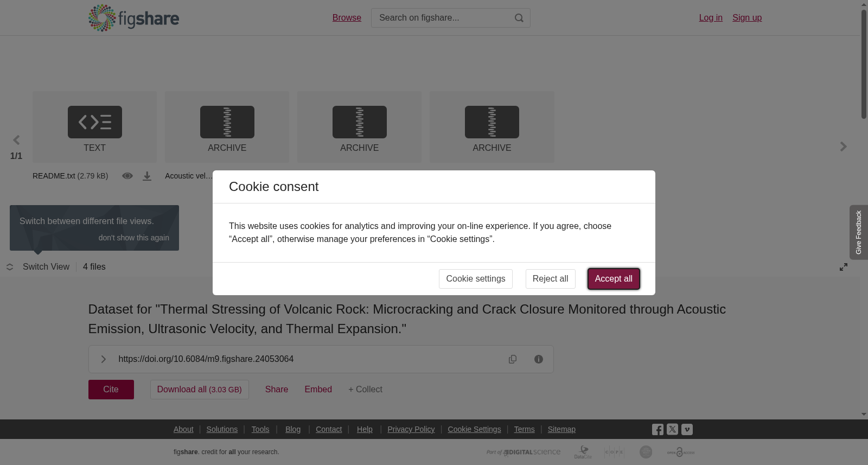
Task: Click the README.txt file name
Action: (54, 176)
